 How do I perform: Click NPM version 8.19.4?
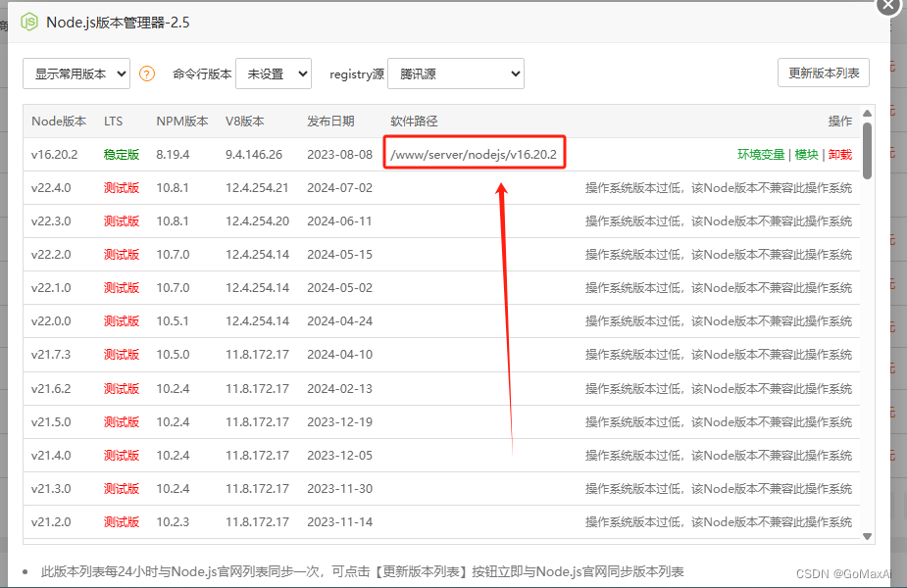(x=173, y=155)
